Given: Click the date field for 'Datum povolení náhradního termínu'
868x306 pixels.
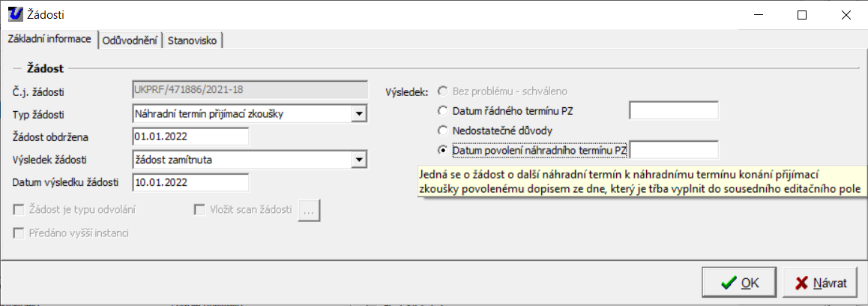Looking at the screenshot, I should coord(674,150).
